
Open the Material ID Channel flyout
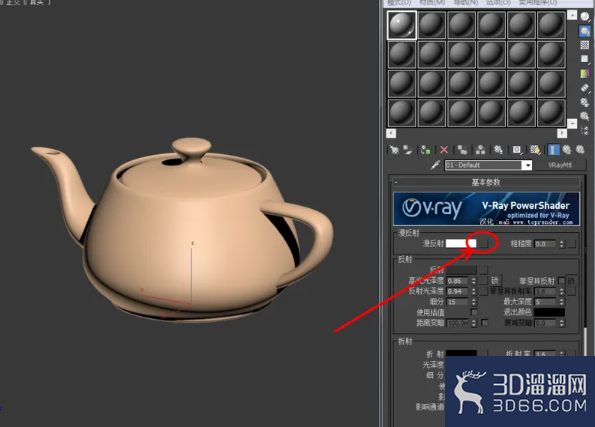[517, 150]
